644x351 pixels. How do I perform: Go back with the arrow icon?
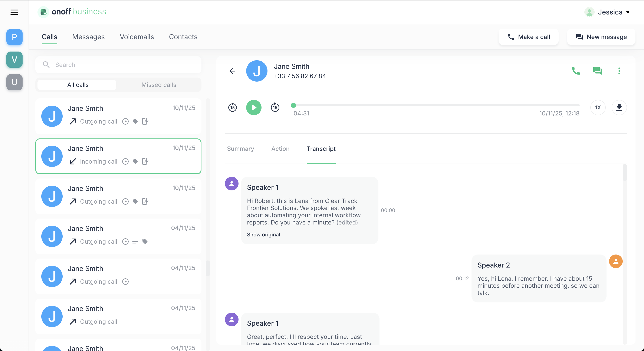click(233, 71)
